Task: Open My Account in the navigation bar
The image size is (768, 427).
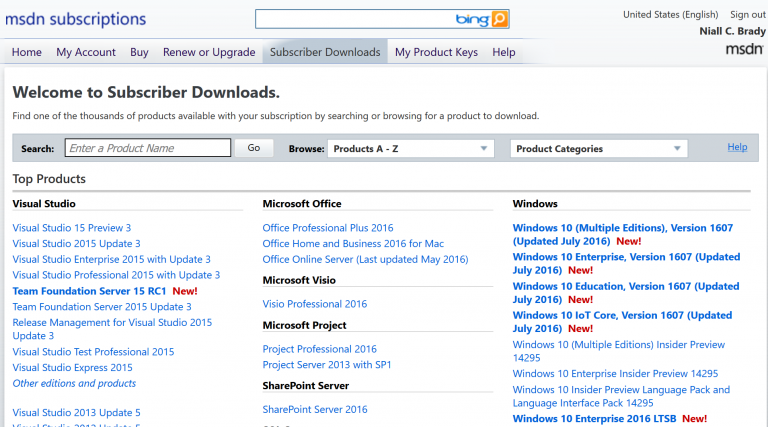Action: (86, 52)
